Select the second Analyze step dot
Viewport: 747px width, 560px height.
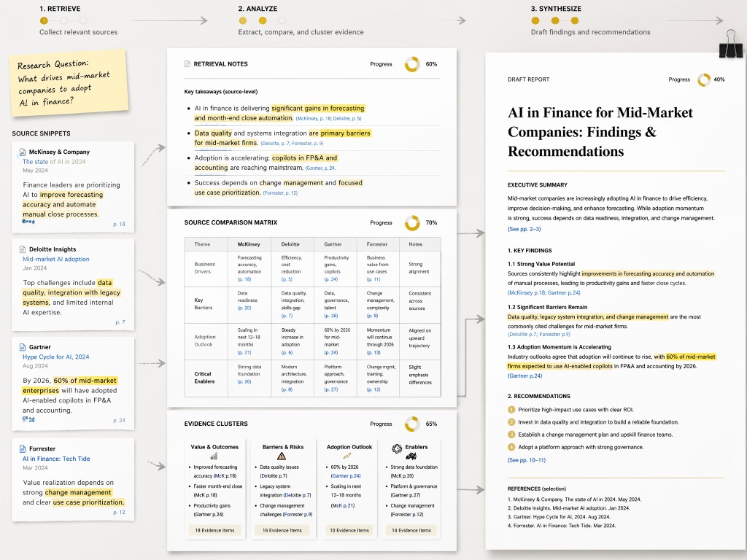(263, 20)
